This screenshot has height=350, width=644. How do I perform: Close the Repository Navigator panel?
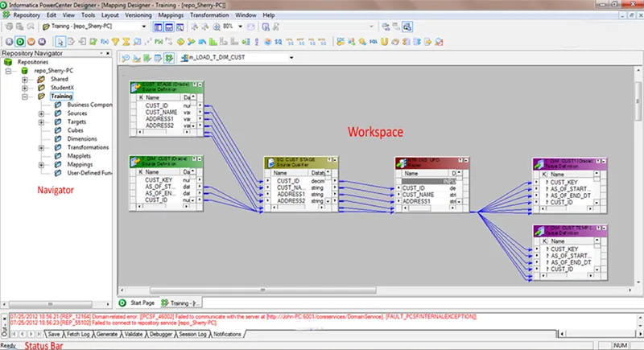[x=108, y=53]
